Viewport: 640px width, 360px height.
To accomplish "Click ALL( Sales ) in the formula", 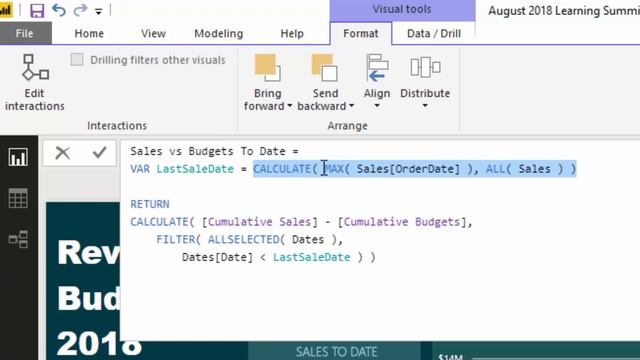I will coord(525,169).
